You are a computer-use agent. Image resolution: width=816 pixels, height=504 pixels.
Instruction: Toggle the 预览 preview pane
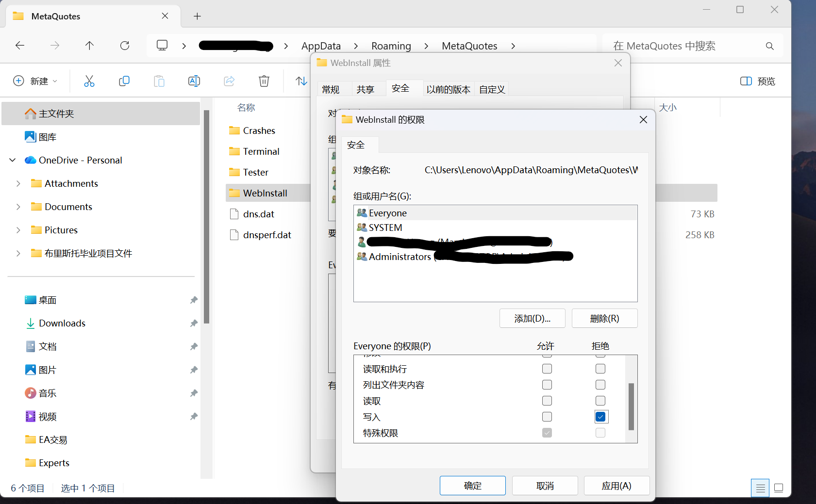coord(757,81)
